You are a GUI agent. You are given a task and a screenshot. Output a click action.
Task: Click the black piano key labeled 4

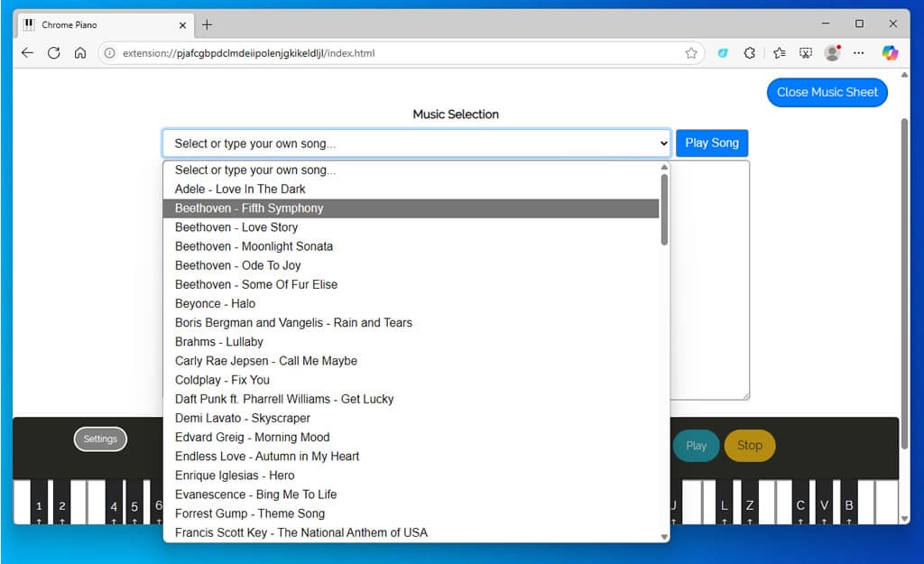(114, 502)
